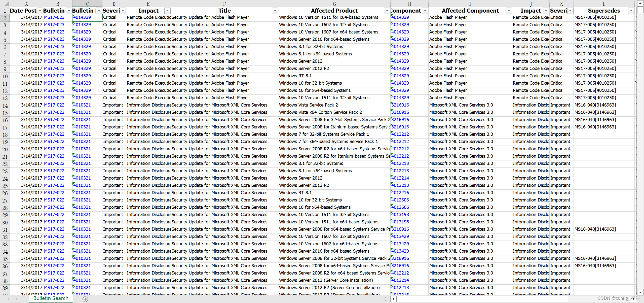Select row 31 header
The image size is (644, 303).
tap(5, 230)
